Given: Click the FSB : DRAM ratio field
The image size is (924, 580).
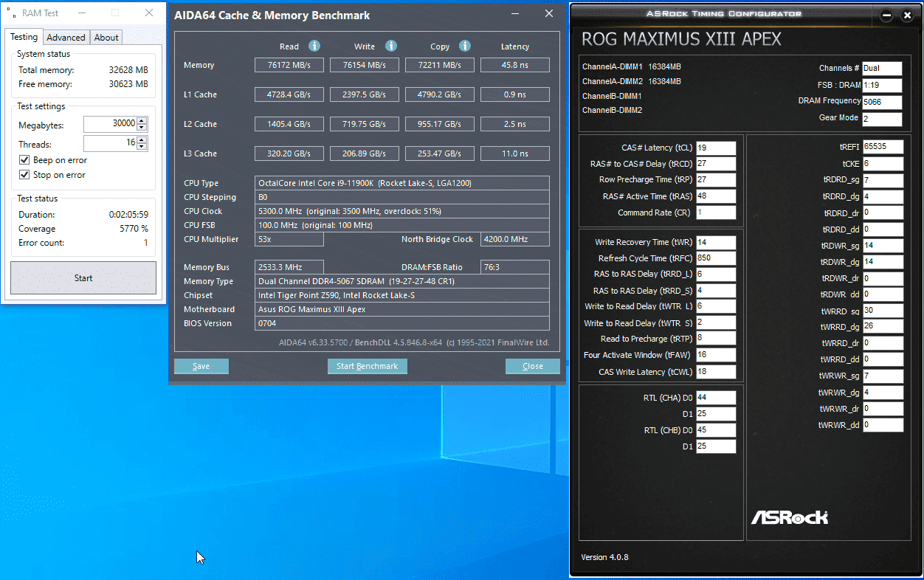Looking at the screenshot, I should pyautogui.click(x=883, y=85).
